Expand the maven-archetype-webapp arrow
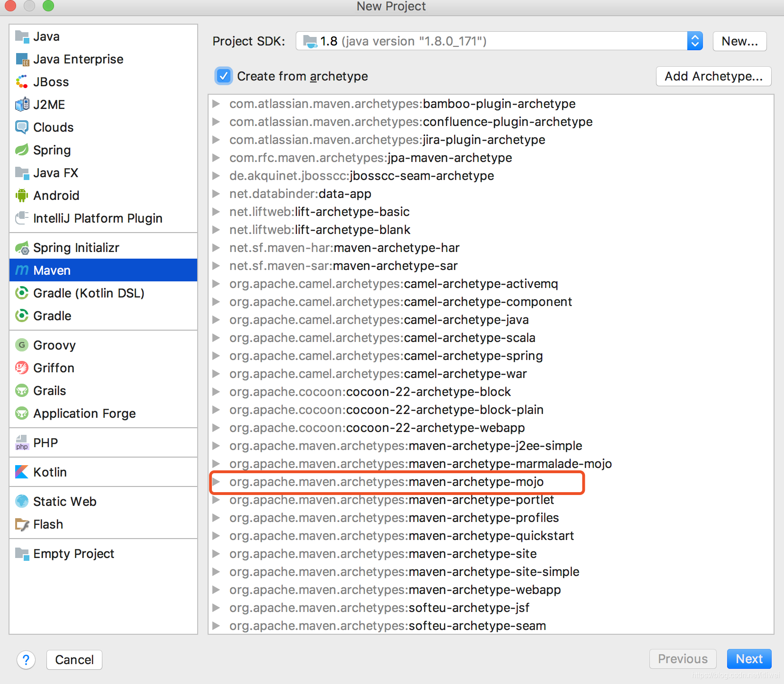This screenshot has height=684, width=784. click(216, 590)
